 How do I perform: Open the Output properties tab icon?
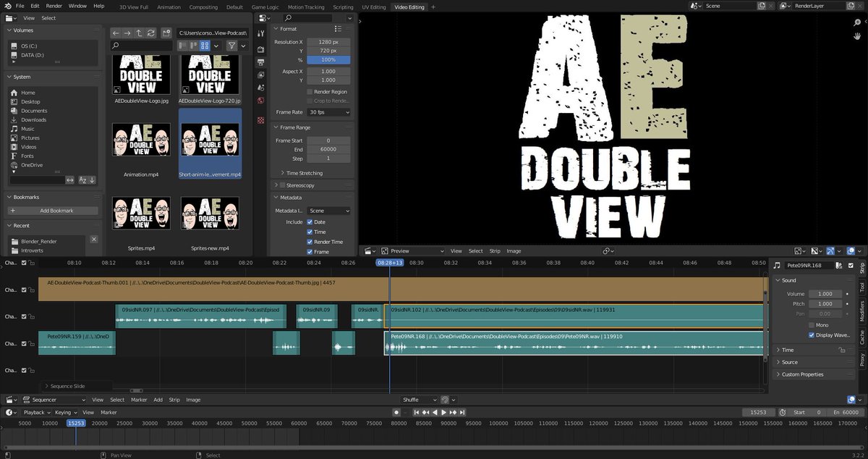261,62
